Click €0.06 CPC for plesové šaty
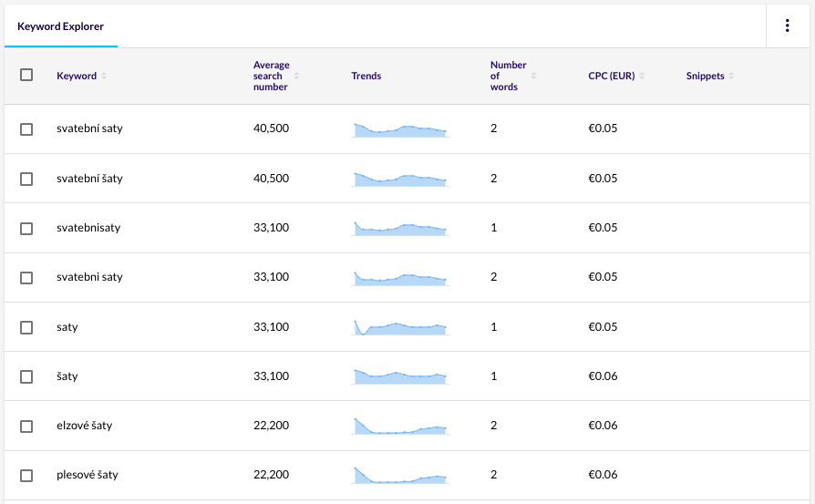 coord(603,475)
